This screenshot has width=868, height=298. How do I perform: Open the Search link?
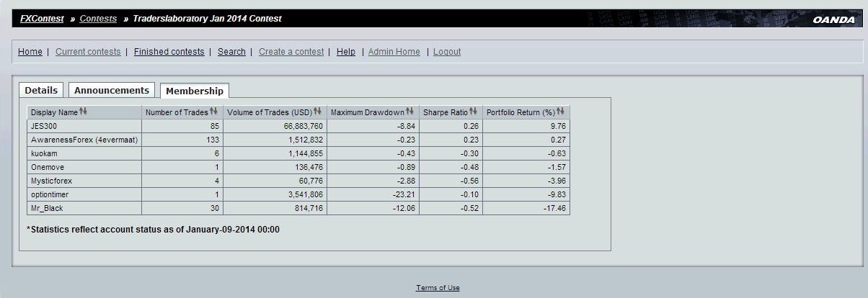pos(231,52)
